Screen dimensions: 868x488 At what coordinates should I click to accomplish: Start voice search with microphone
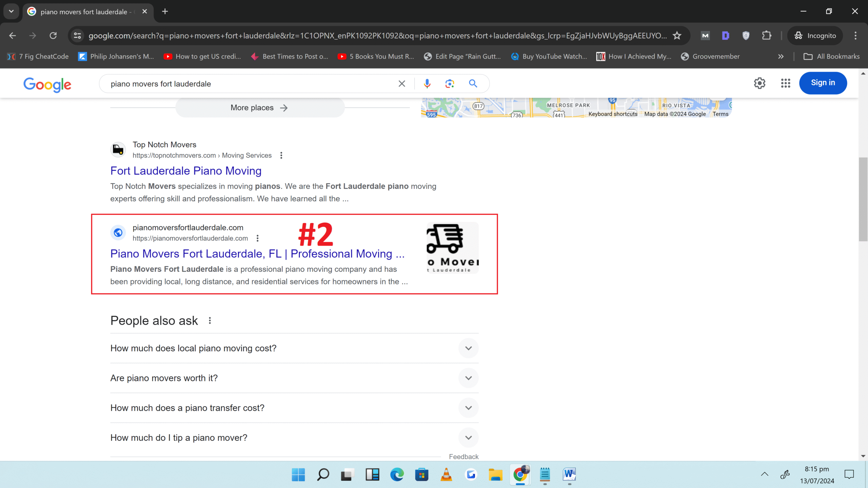pyautogui.click(x=427, y=84)
